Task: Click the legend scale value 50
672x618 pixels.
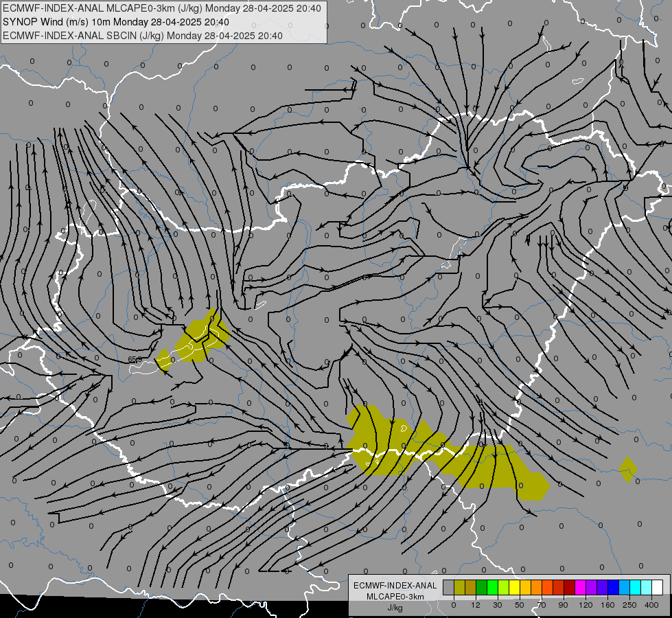Action: pyautogui.click(x=520, y=605)
